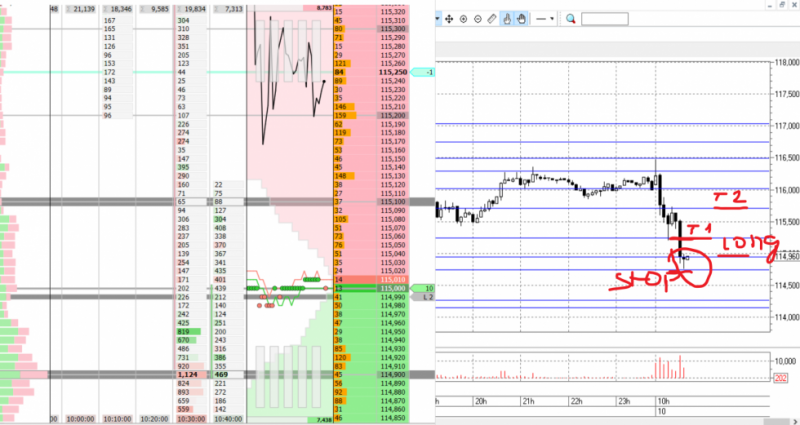800x425 pixels.
Task: Click the 10:10:00 time column label
Action: click(x=118, y=419)
